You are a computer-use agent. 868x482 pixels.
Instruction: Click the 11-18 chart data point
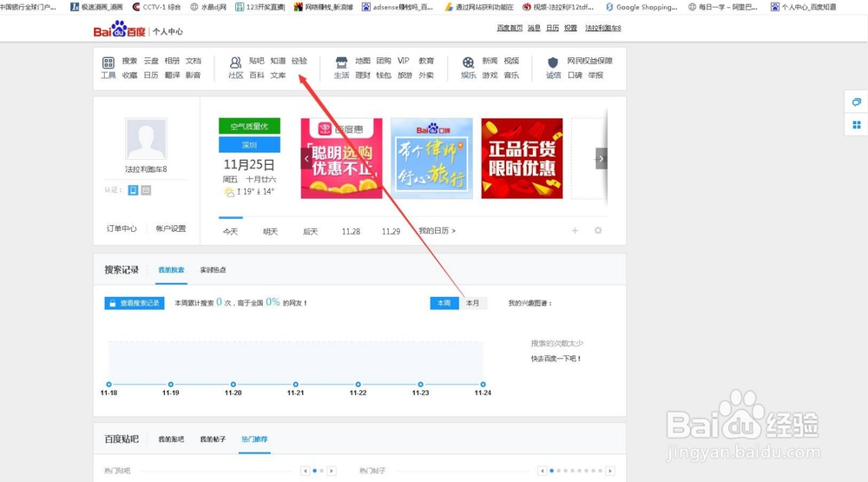click(109, 384)
